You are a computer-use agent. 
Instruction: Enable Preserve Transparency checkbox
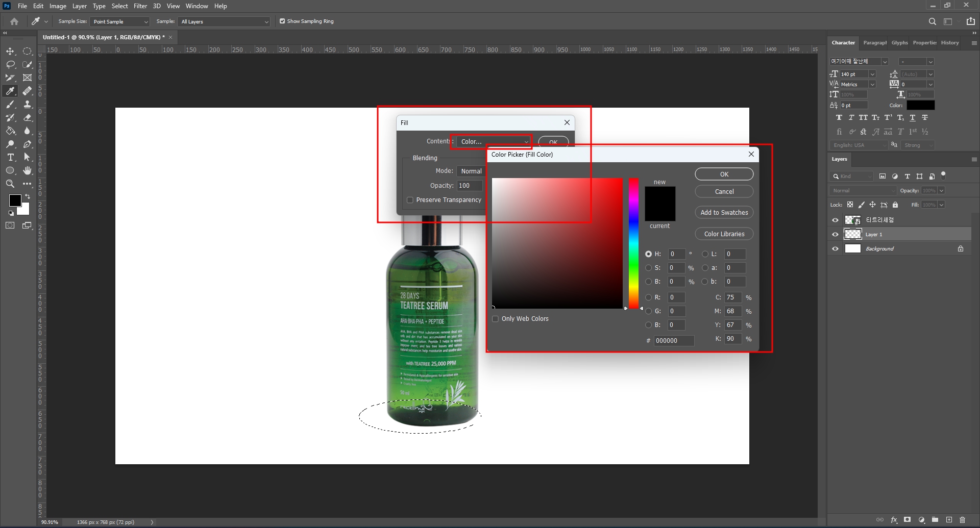(x=410, y=200)
